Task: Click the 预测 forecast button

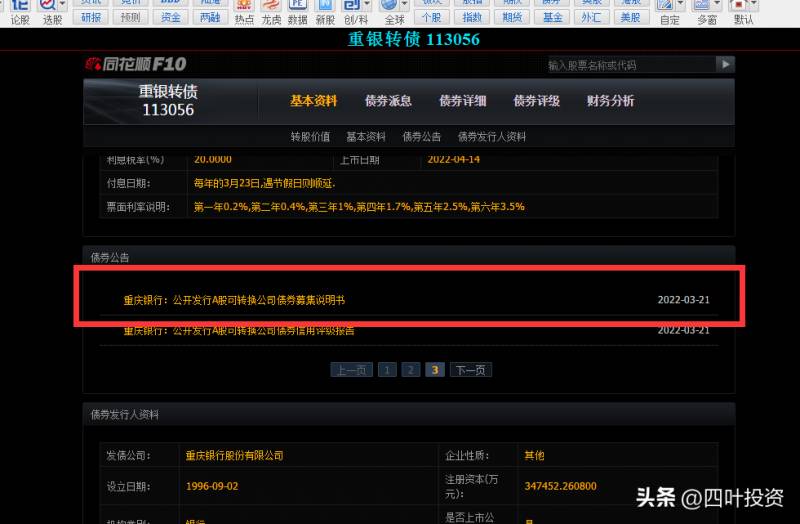Action: pos(130,17)
